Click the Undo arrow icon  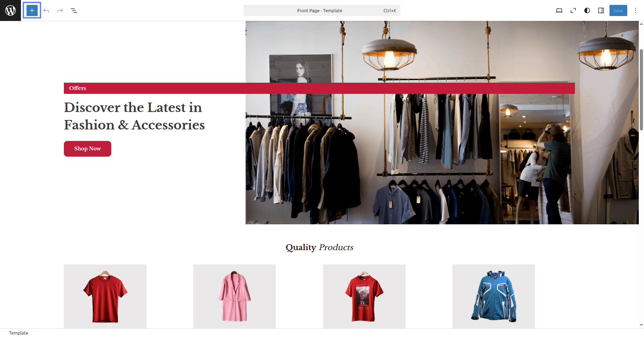click(46, 10)
